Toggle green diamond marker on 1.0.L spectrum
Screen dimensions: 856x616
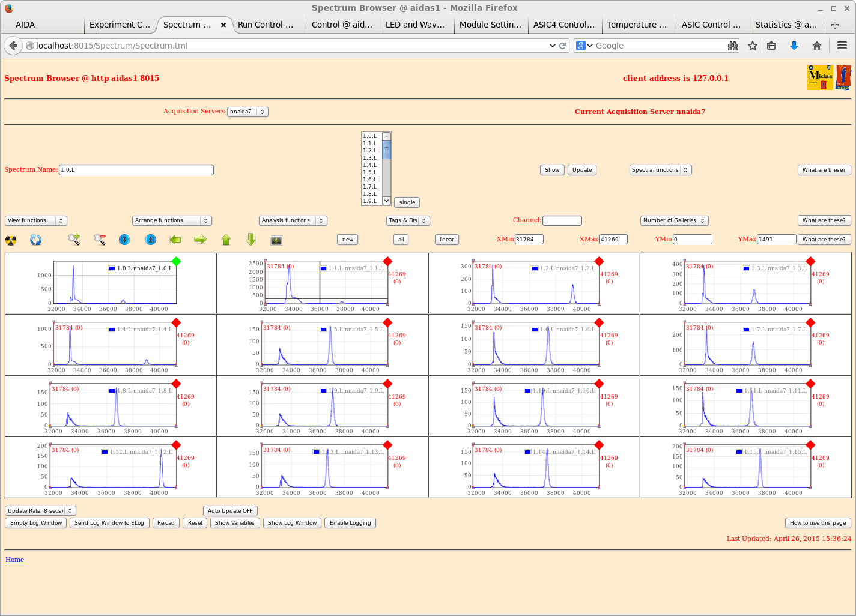click(176, 261)
